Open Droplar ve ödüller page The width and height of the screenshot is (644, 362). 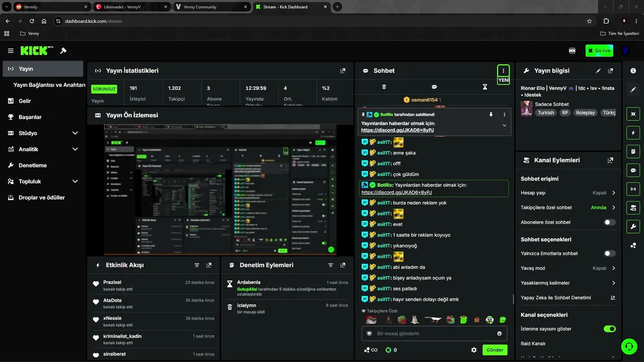pos(43,198)
